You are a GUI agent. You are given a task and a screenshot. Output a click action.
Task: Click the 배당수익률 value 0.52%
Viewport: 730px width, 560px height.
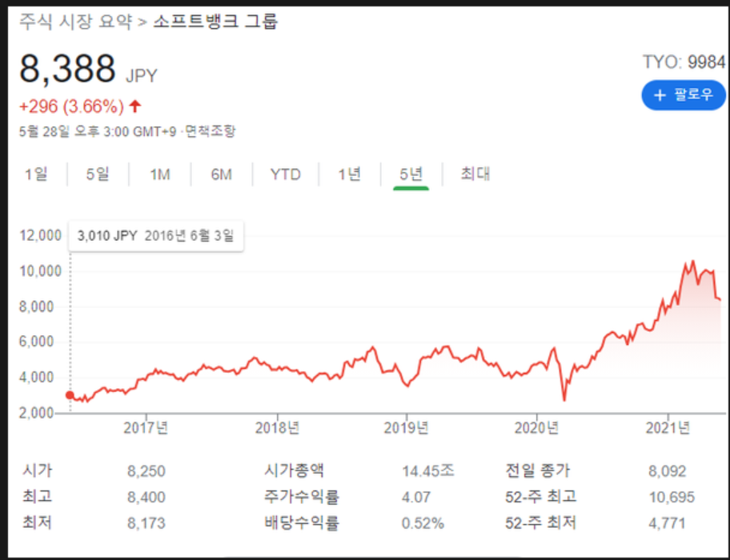point(423,523)
